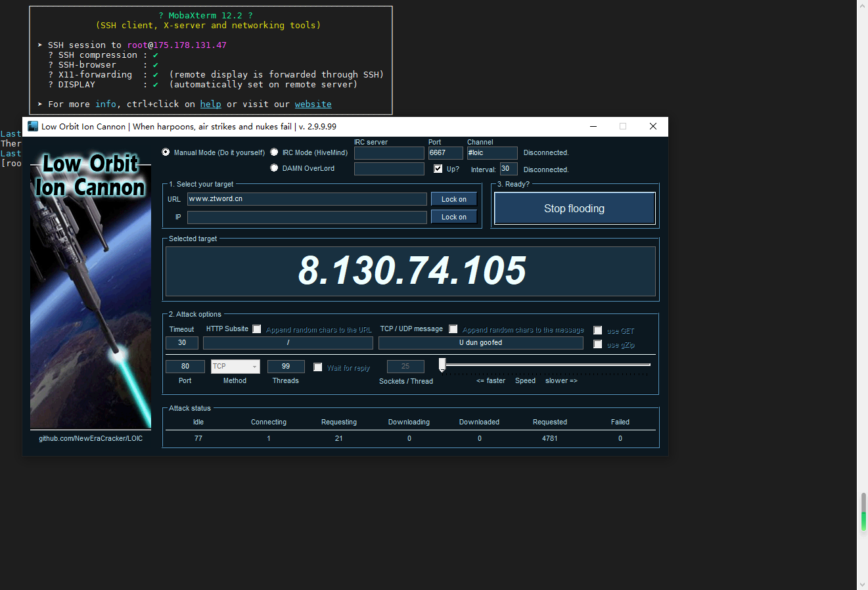Image resolution: width=868 pixels, height=590 pixels.
Task: Enable Append random chars to the message
Action: [453, 329]
